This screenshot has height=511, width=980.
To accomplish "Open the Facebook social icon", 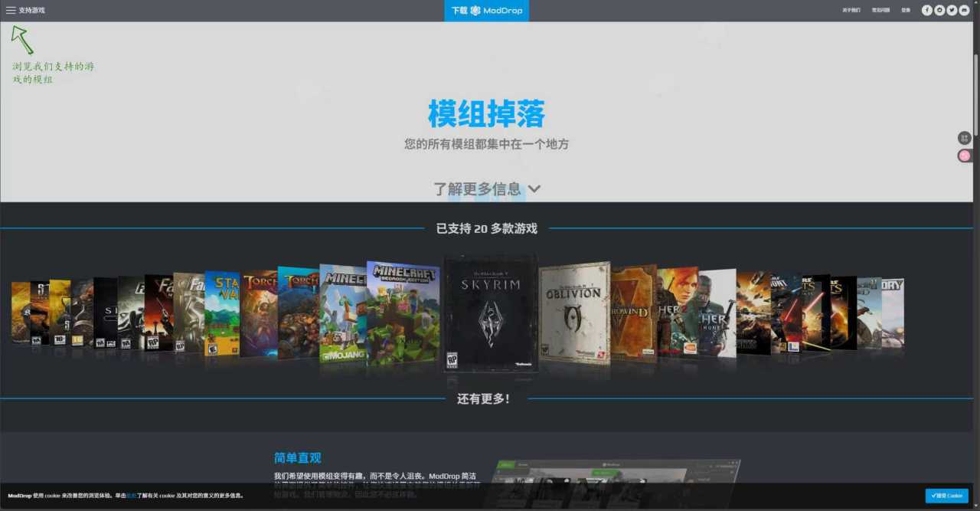I will coord(927,11).
